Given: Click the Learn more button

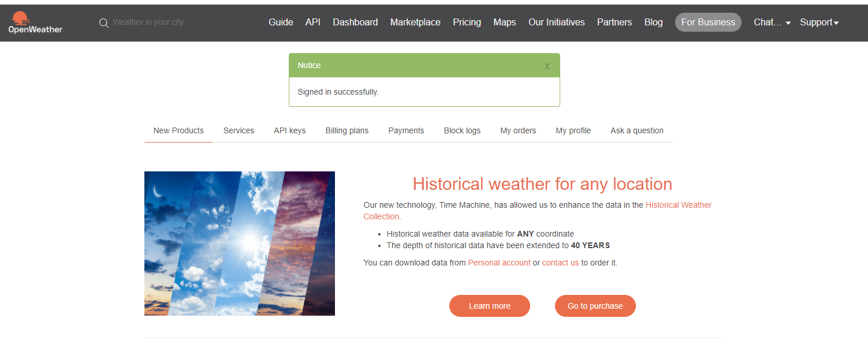Looking at the screenshot, I should click(x=490, y=306).
